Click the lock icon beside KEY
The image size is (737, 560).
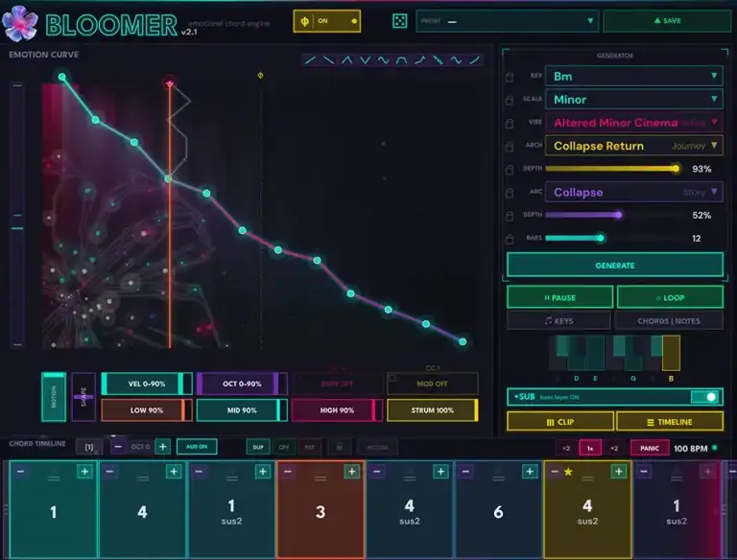[x=510, y=77]
